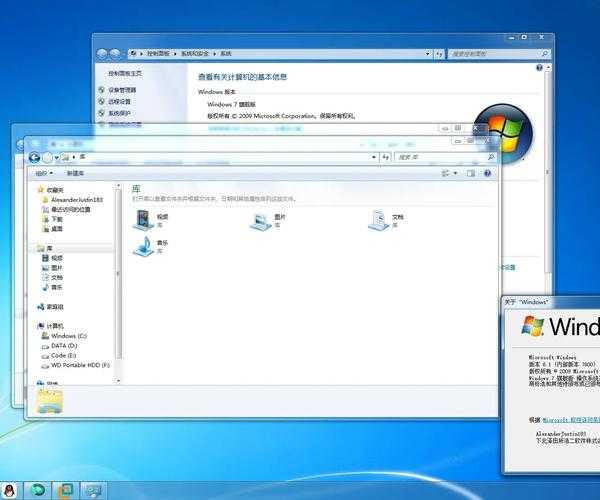Open 设备管理器 (Device Manager) link
600x500 pixels.
click(x=122, y=90)
